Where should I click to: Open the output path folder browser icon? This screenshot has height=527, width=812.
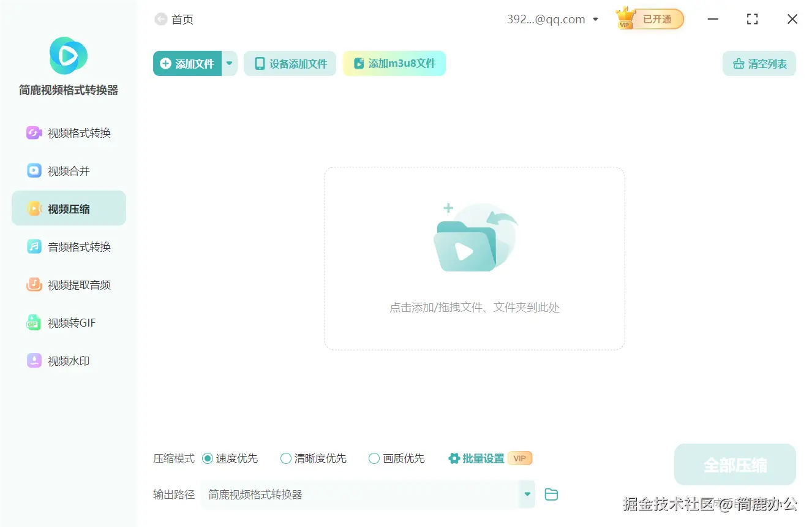click(551, 494)
